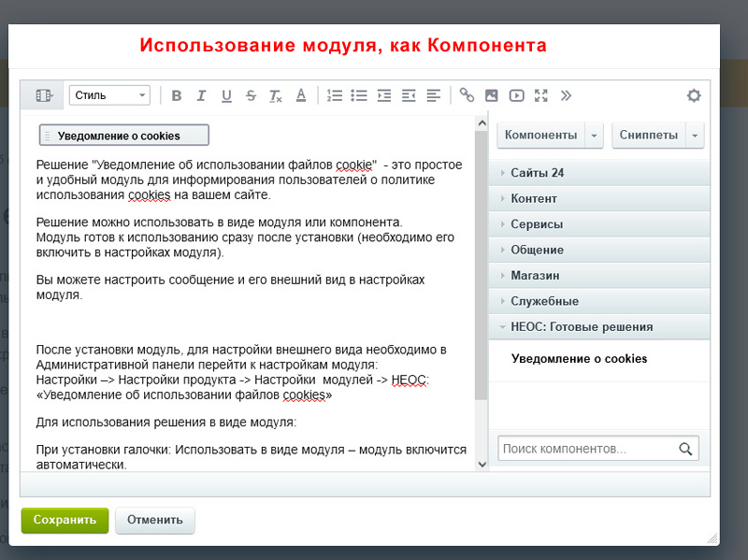
Task: Apply bold formatting to text
Action: click(x=177, y=95)
